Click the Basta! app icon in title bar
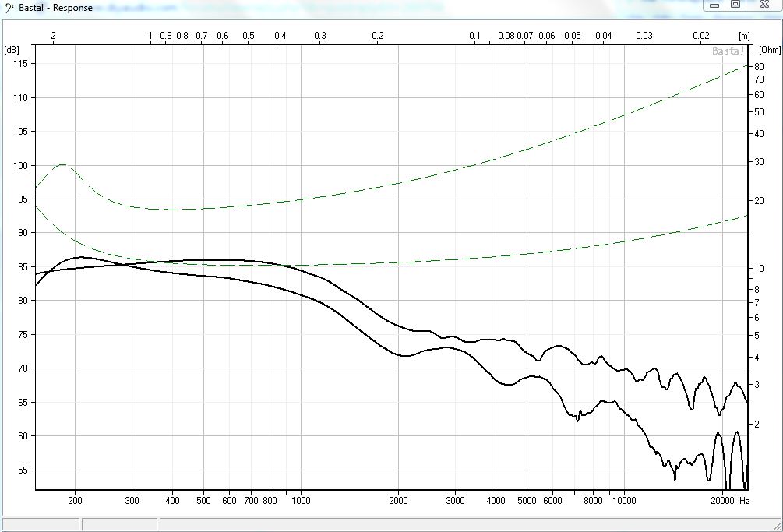Screen dimensions: 783x532 click(x=9, y=8)
